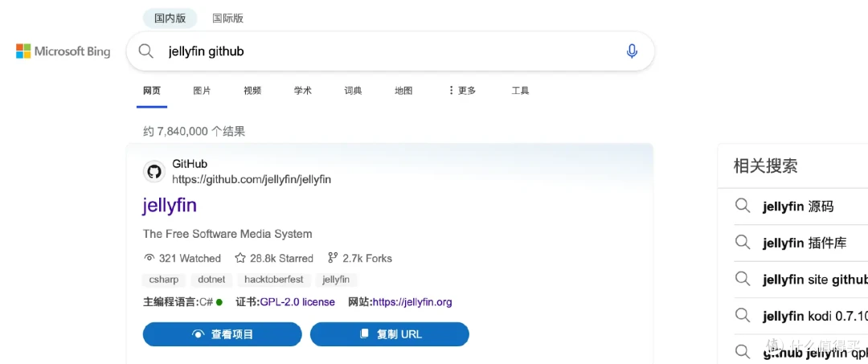868x364 pixels.
Task: Click magnifier icon next to jellyfin kodi
Action: (743, 315)
